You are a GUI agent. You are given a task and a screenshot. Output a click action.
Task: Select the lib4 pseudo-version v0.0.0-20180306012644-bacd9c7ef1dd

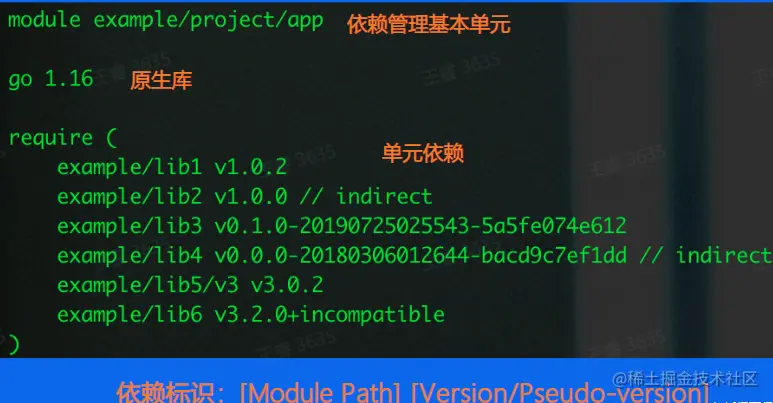pos(421,256)
